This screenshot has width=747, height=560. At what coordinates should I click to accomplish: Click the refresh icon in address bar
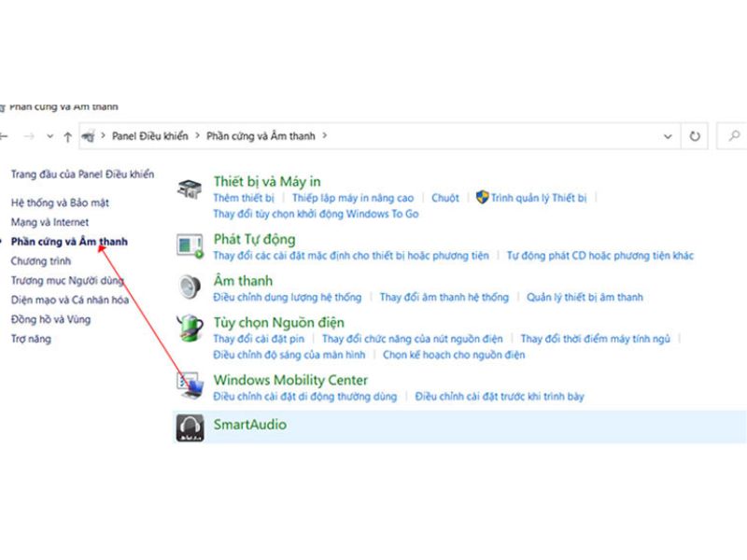(x=695, y=136)
